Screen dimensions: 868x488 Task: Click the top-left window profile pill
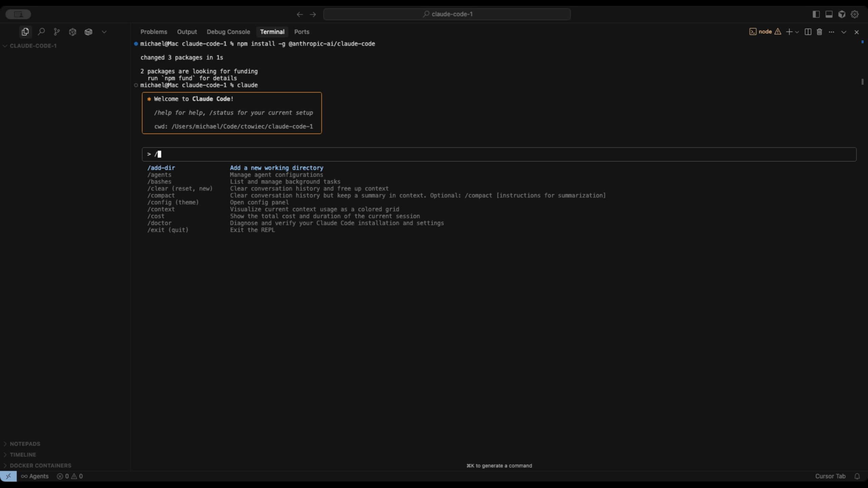(x=18, y=14)
